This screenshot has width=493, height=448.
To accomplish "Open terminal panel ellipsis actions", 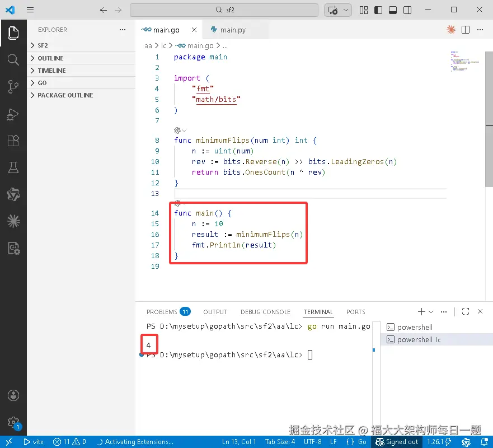I will click(x=444, y=312).
